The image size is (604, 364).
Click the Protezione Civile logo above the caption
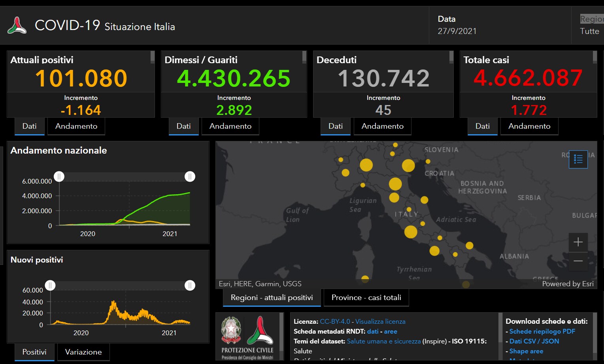click(x=260, y=330)
